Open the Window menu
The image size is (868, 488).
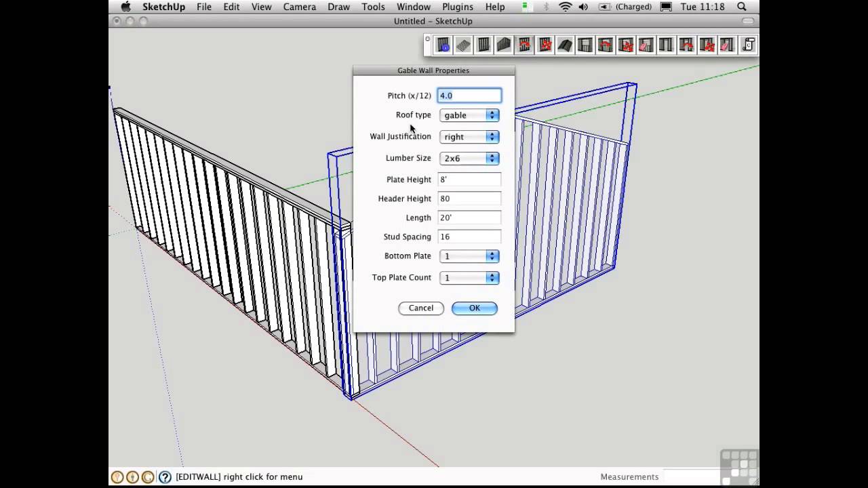(413, 7)
